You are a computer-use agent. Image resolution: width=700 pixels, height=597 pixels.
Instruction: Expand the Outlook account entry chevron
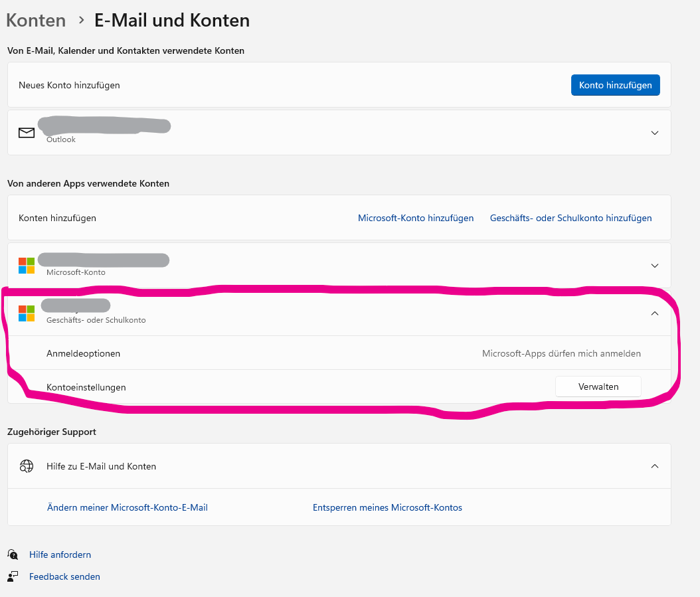point(654,133)
